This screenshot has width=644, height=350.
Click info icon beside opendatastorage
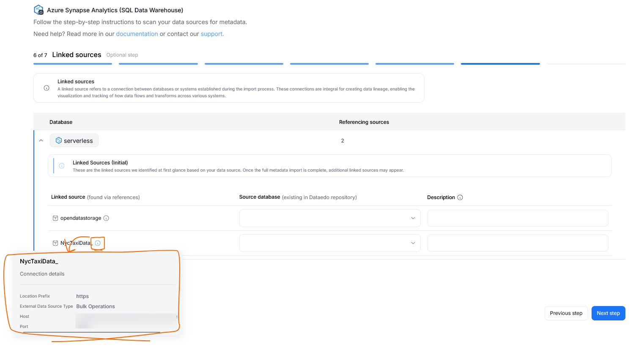[x=106, y=218]
